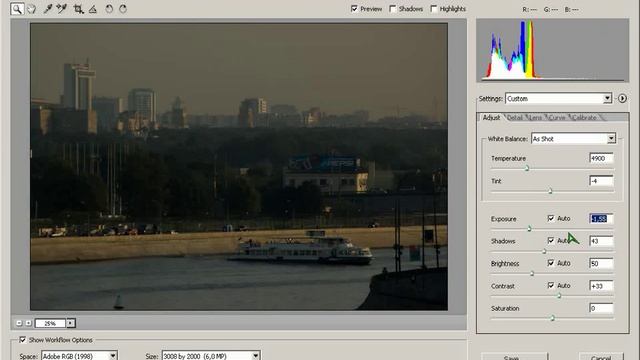Click the Brightness slider handle
Screen dimensions: 640x360
[x=532, y=273]
